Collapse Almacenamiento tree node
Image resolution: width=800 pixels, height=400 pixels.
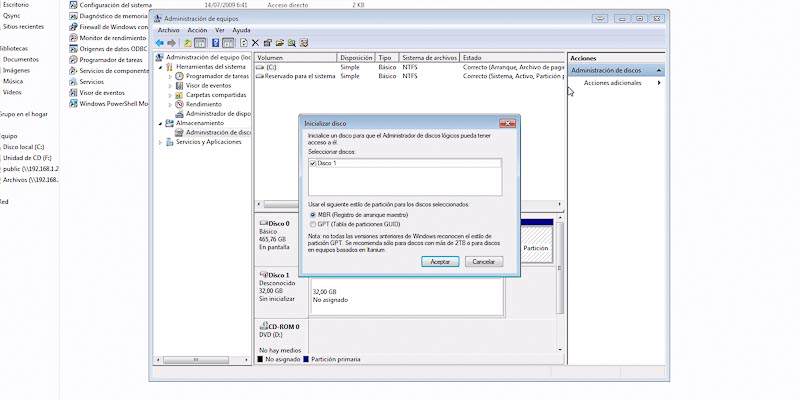[x=160, y=123]
